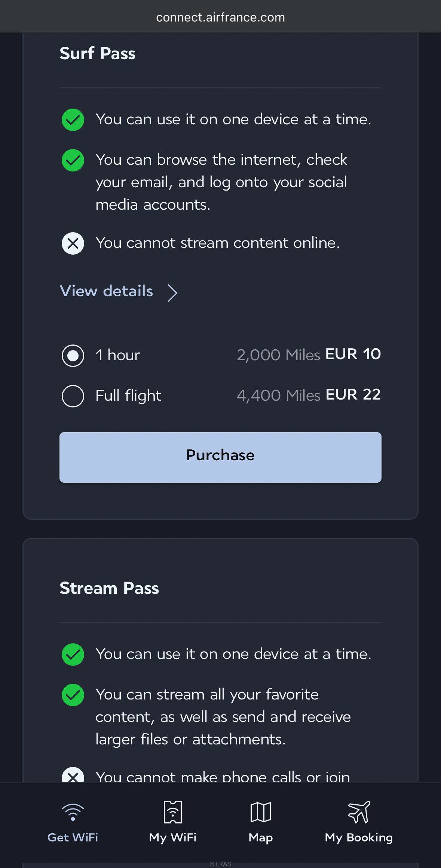Open the Map icon in bottom bar
The width and height of the screenshot is (441, 868).
click(260, 812)
